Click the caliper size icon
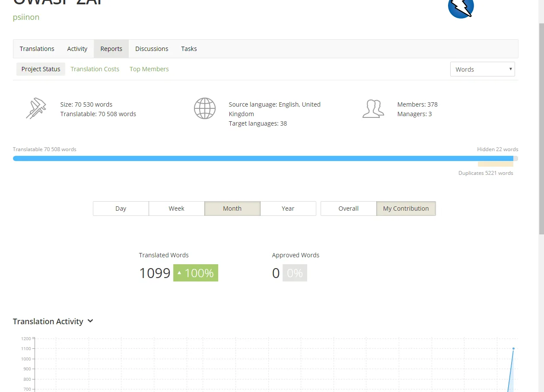 click(x=36, y=109)
